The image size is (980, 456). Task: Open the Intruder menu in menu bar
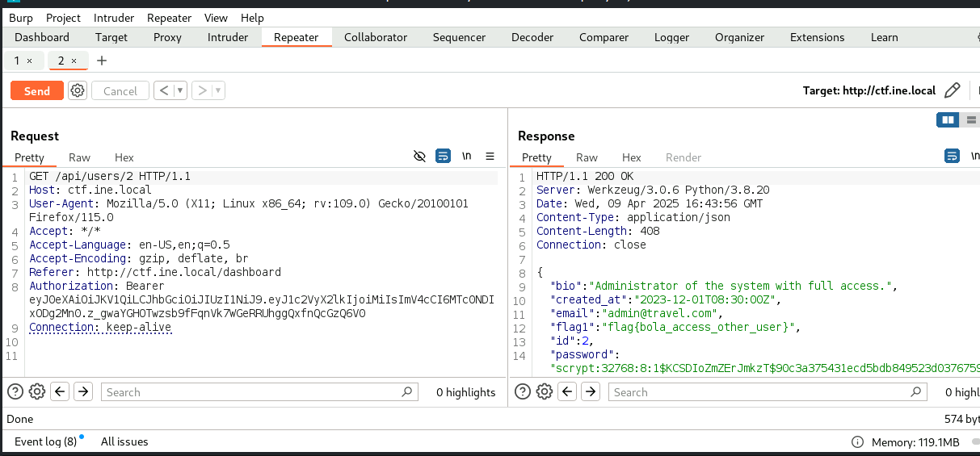pyautogui.click(x=114, y=18)
